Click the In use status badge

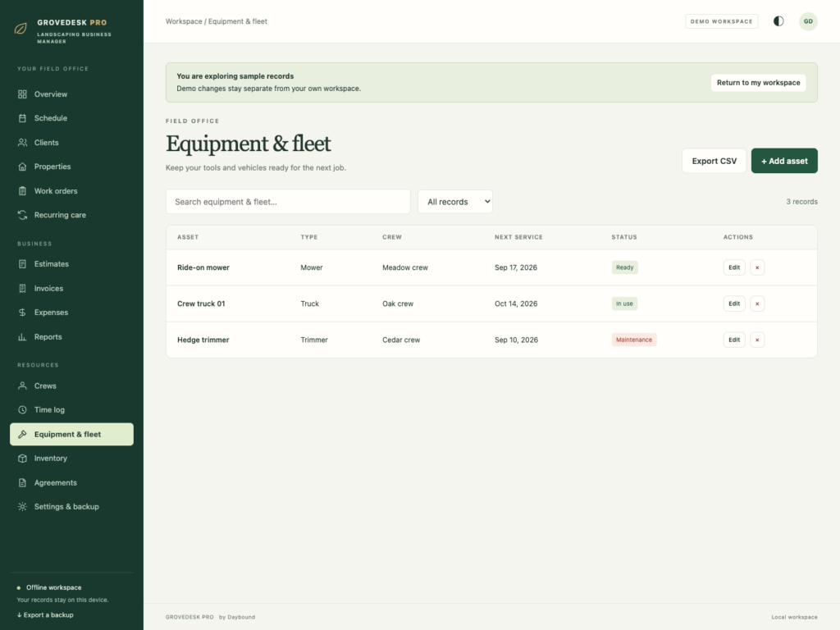(x=624, y=304)
